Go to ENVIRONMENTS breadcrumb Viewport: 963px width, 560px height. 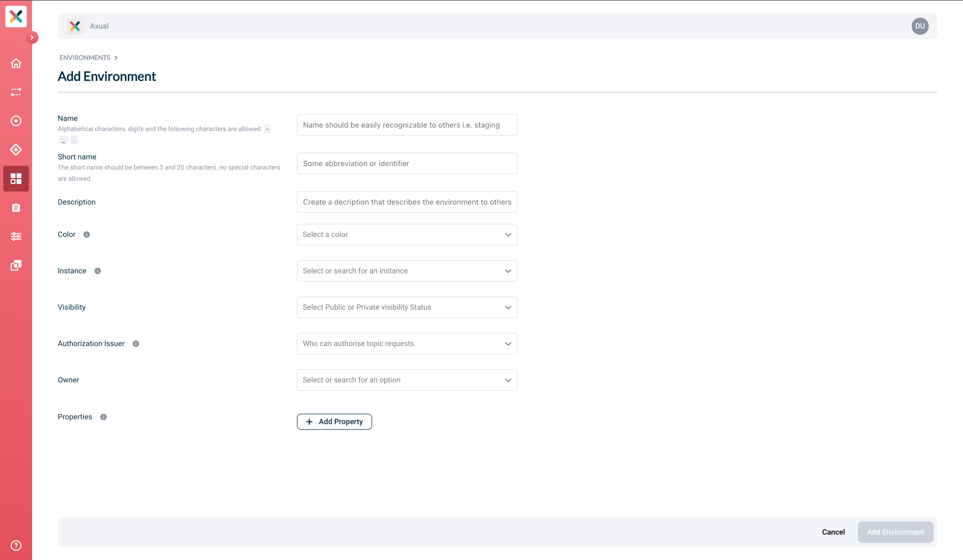click(85, 58)
